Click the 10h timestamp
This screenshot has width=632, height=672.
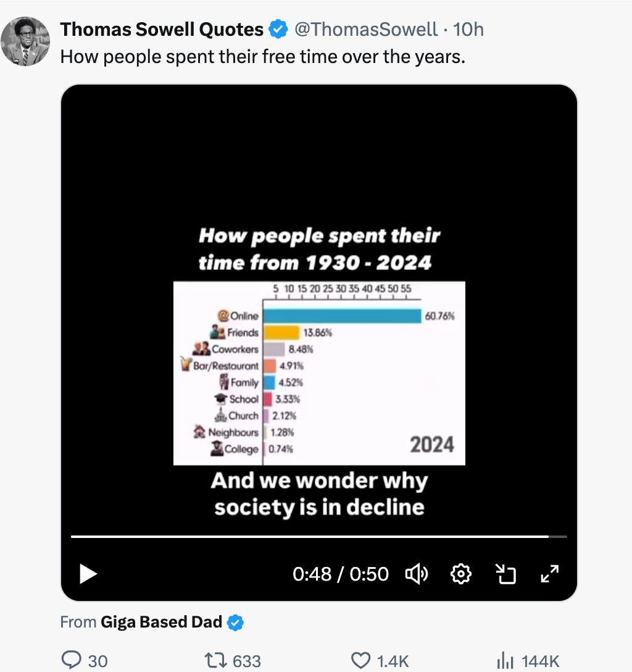click(468, 29)
